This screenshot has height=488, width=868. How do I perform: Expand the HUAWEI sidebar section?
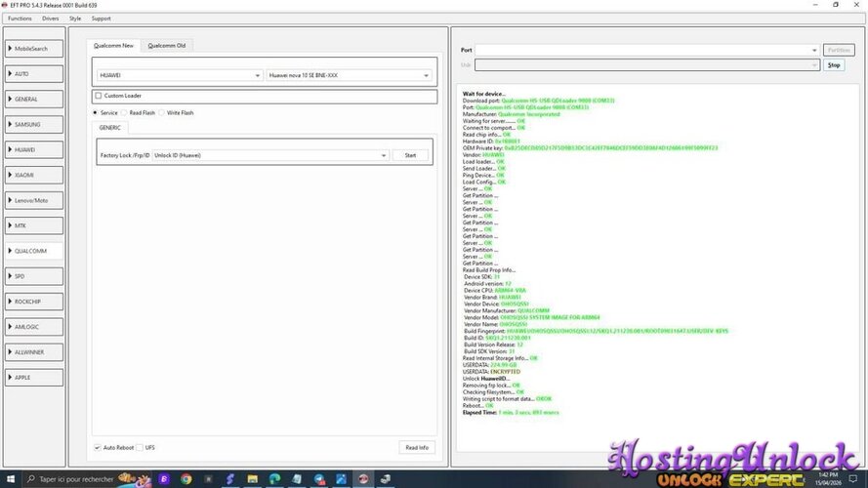click(34, 149)
